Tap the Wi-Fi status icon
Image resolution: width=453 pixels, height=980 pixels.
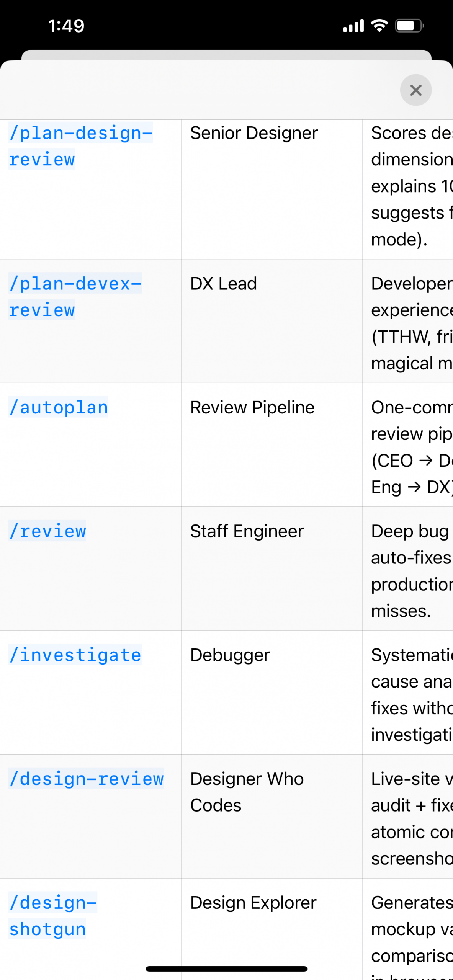(379, 26)
